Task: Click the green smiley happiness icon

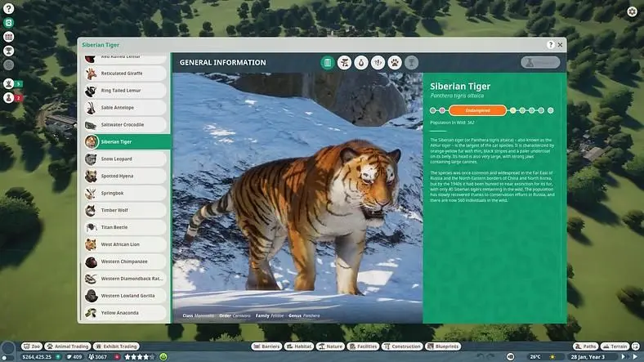Action: click(163, 356)
